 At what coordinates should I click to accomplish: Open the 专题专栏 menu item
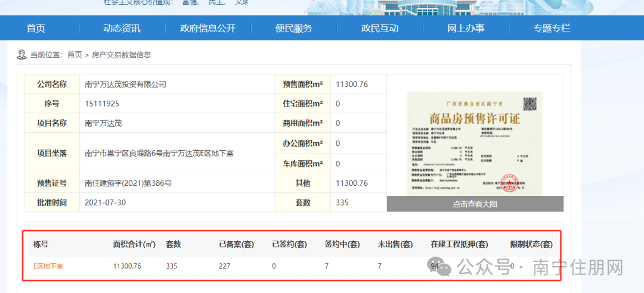552,29
